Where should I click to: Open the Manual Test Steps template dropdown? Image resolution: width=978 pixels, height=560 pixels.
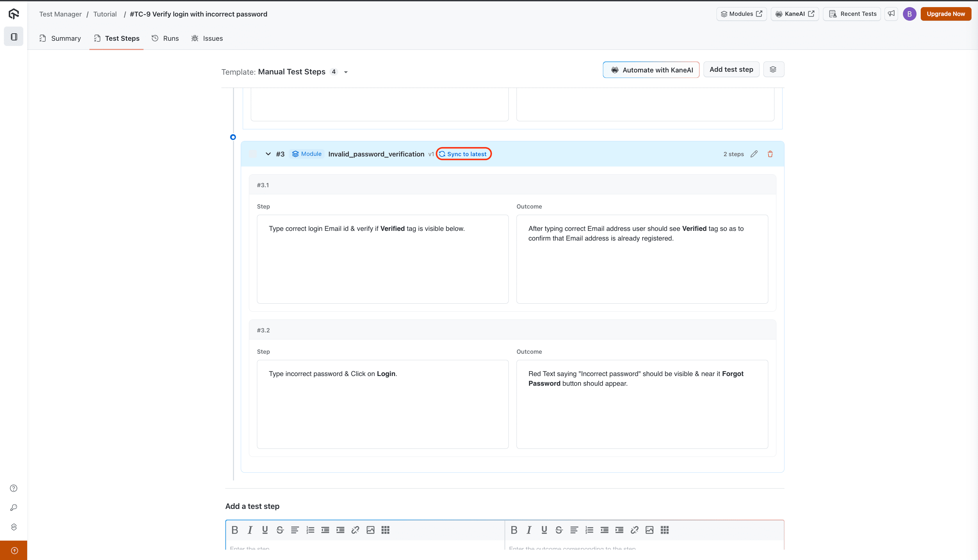coord(346,72)
